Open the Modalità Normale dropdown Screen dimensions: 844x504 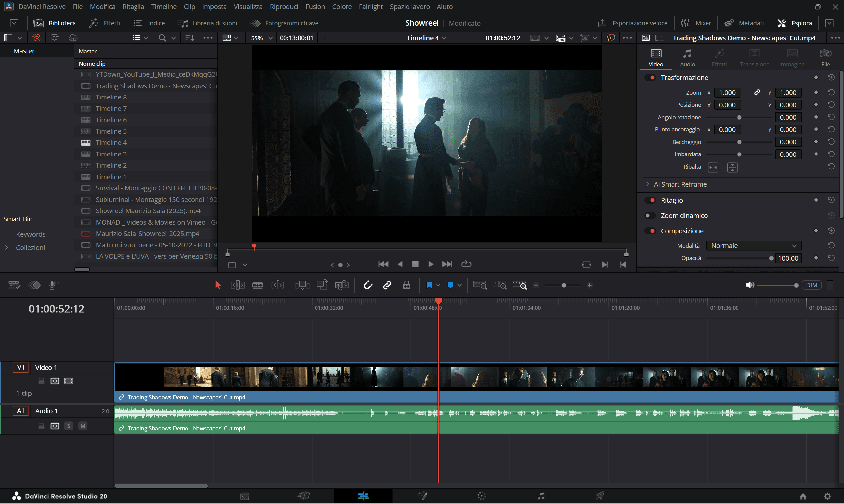[x=754, y=245]
